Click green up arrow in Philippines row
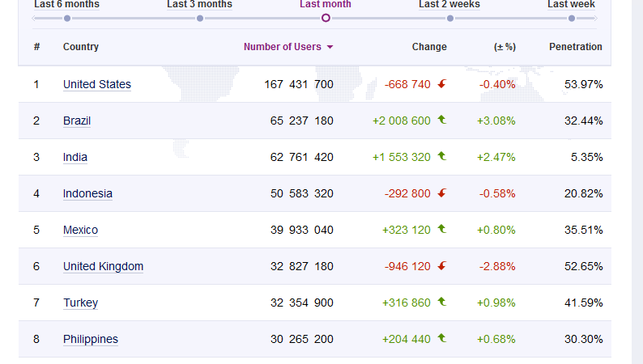The height and width of the screenshot is (364, 643). click(x=442, y=338)
